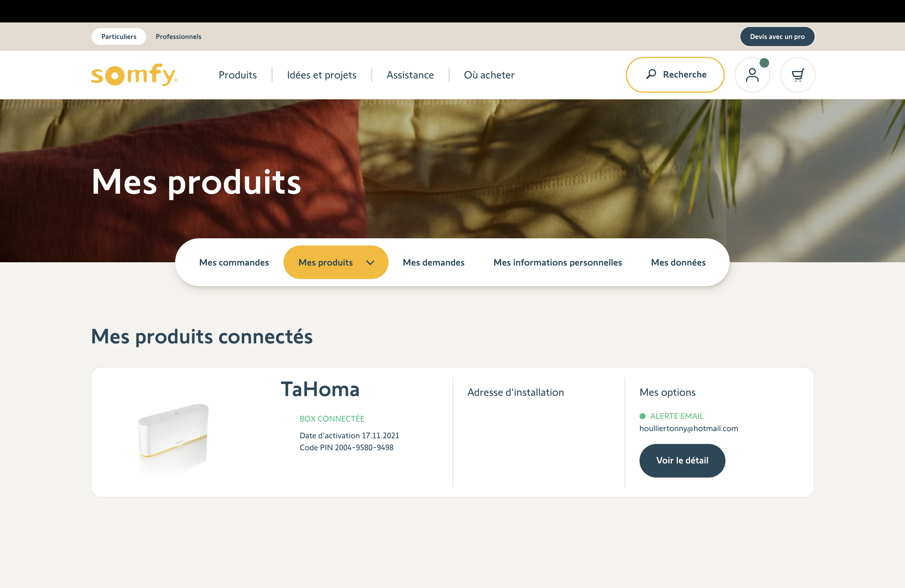The height and width of the screenshot is (588, 905).
Task: Click the green alert email status dot
Action: coord(642,416)
